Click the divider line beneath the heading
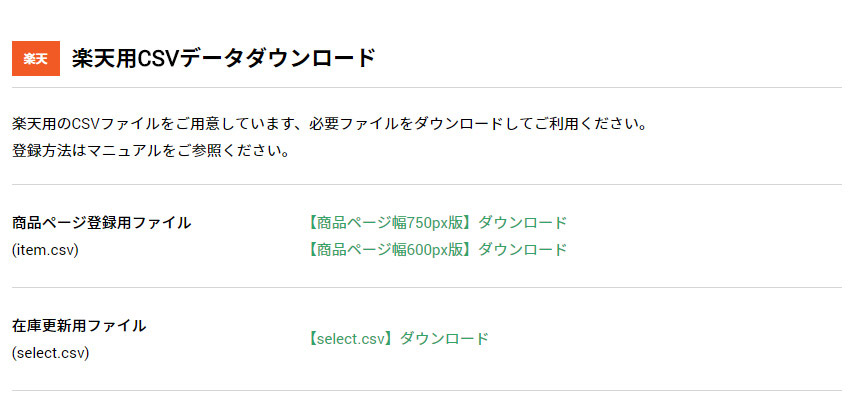 click(427, 87)
